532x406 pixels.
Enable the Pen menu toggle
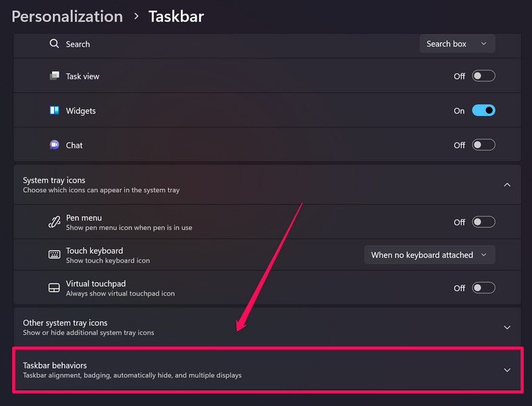484,222
